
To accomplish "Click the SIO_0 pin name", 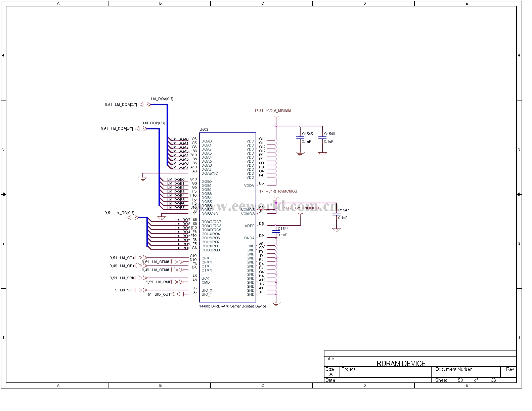I will pos(207,290).
